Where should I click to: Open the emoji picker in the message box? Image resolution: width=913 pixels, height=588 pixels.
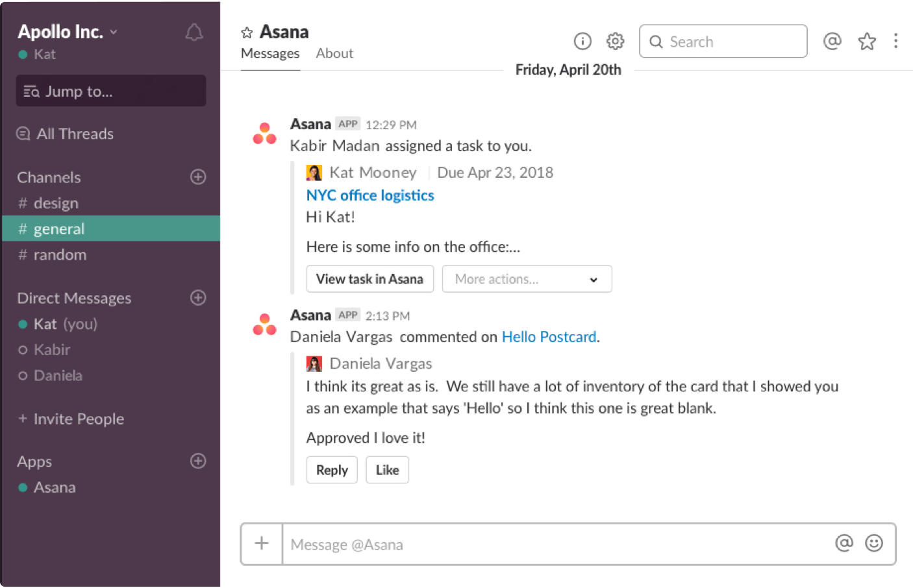click(x=874, y=545)
